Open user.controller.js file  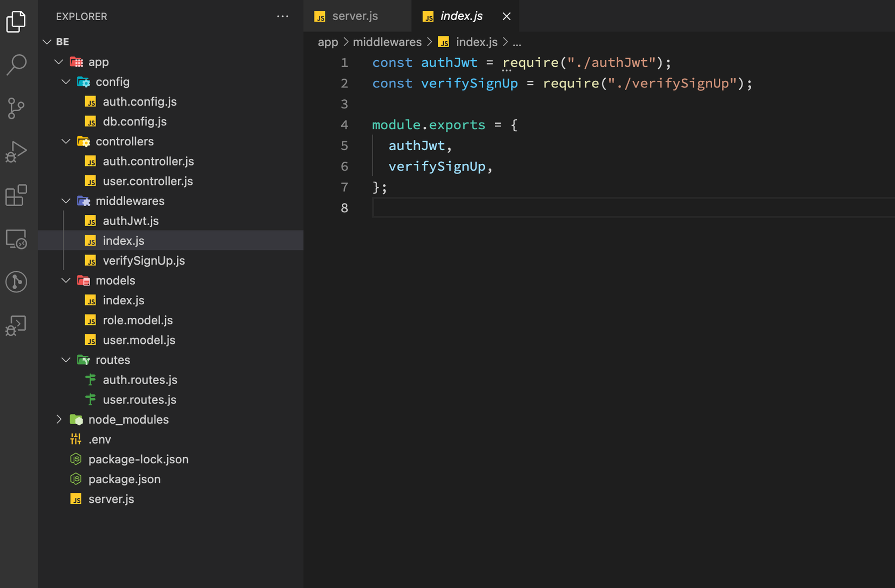coord(170,181)
